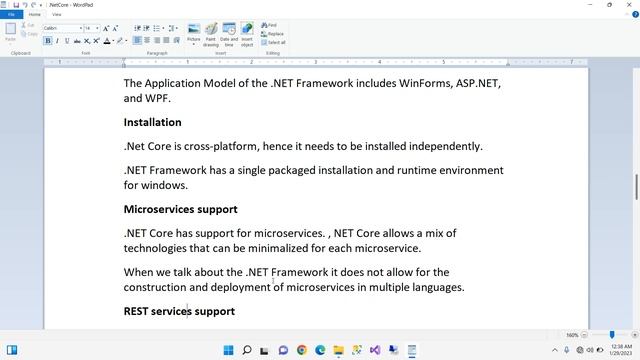Switch to the View ribbon tab
640x360 pixels.
pyautogui.click(x=56, y=14)
